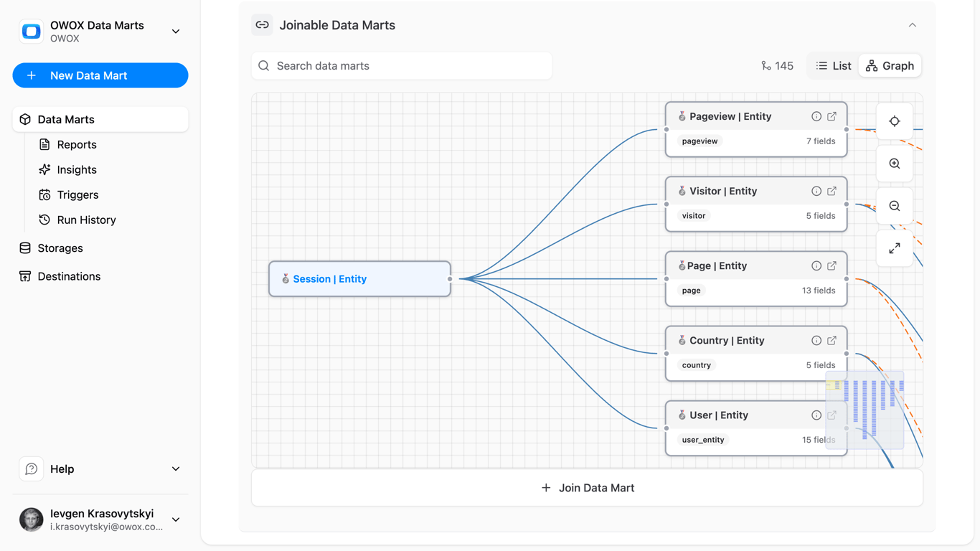
Task: Collapse the Joinable Data Marts section
Action: click(x=913, y=25)
